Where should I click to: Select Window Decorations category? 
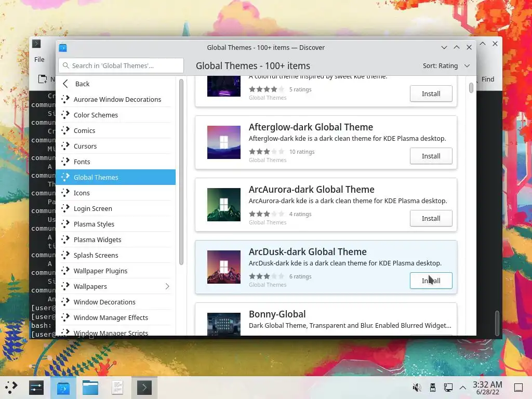pyautogui.click(x=115, y=302)
